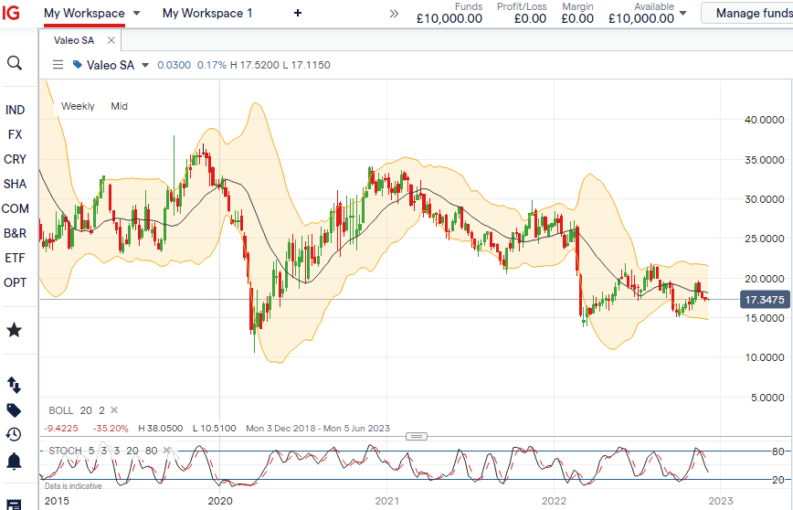Click the Funds £10,000.00 value
The height and width of the screenshot is (510, 793).
[449, 19]
